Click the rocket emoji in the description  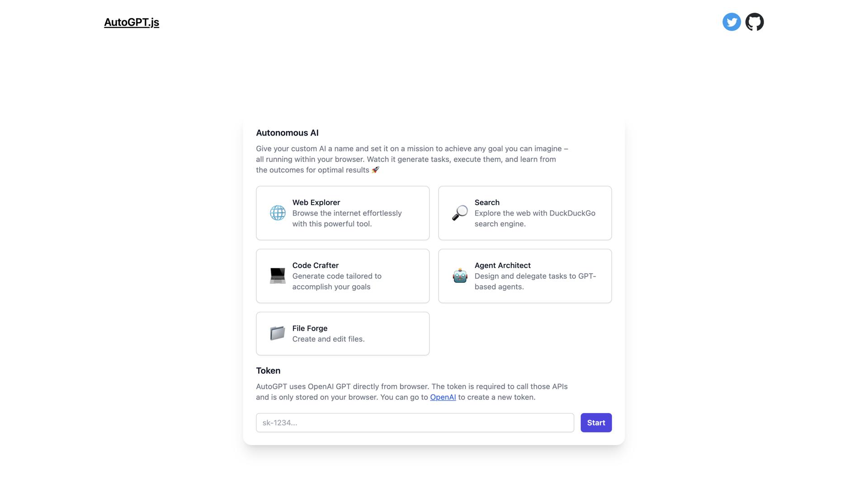click(375, 170)
